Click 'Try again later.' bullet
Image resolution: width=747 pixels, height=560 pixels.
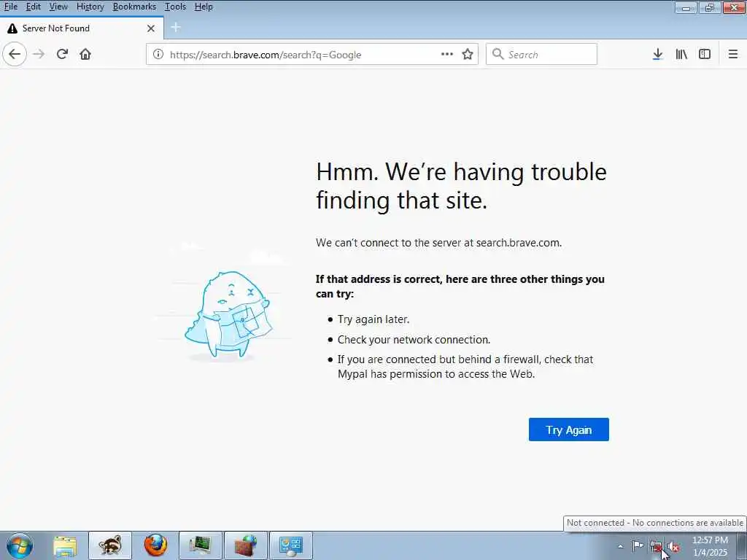coord(373,319)
